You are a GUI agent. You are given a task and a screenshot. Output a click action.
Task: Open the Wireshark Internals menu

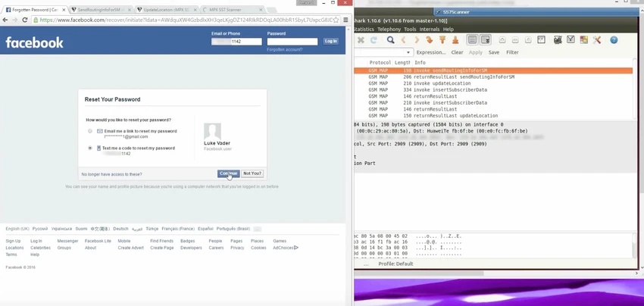pyautogui.click(x=430, y=30)
